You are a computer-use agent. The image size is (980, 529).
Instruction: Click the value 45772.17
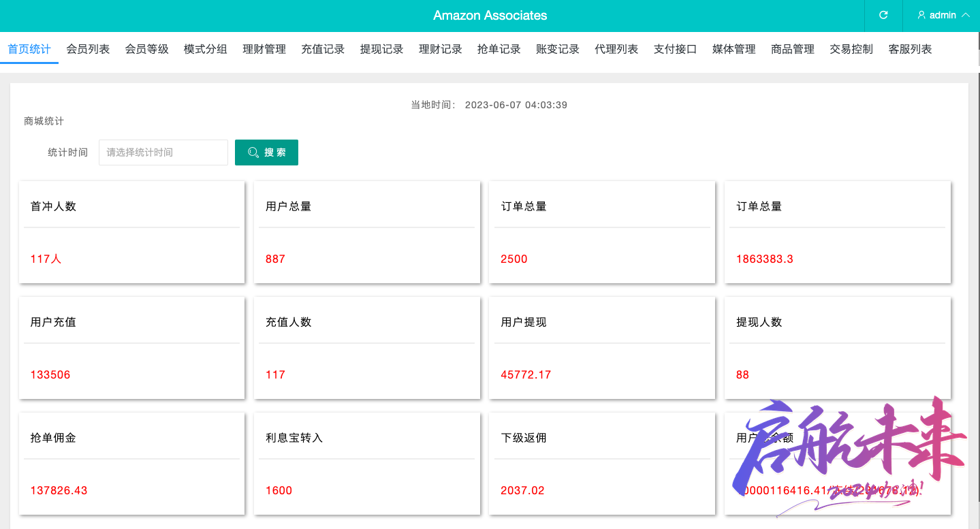coord(526,374)
